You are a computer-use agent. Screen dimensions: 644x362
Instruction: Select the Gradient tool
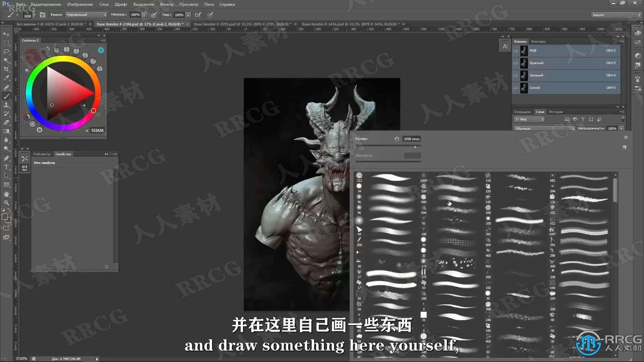coord(6,131)
